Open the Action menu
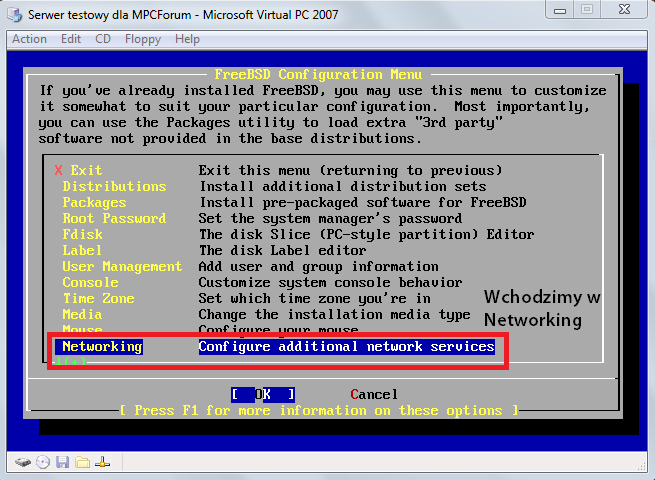Image resolution: width=655 pixels, height=480 pixels. click(x=29, y=39)
